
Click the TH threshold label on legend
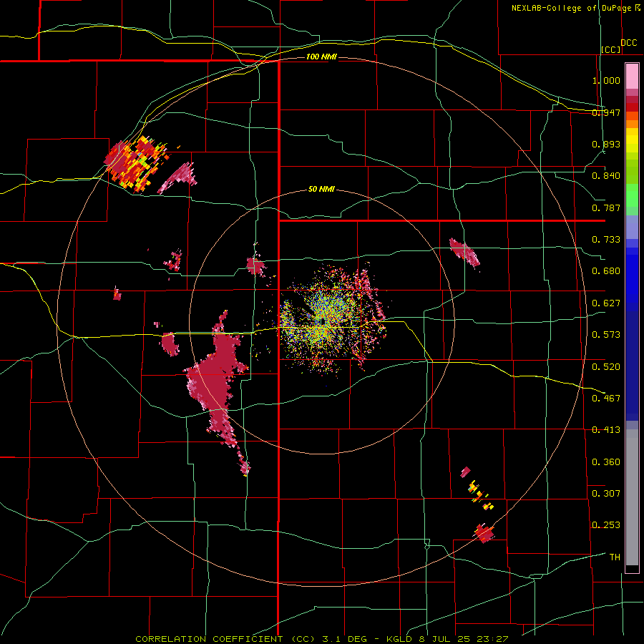click(615, 557)
